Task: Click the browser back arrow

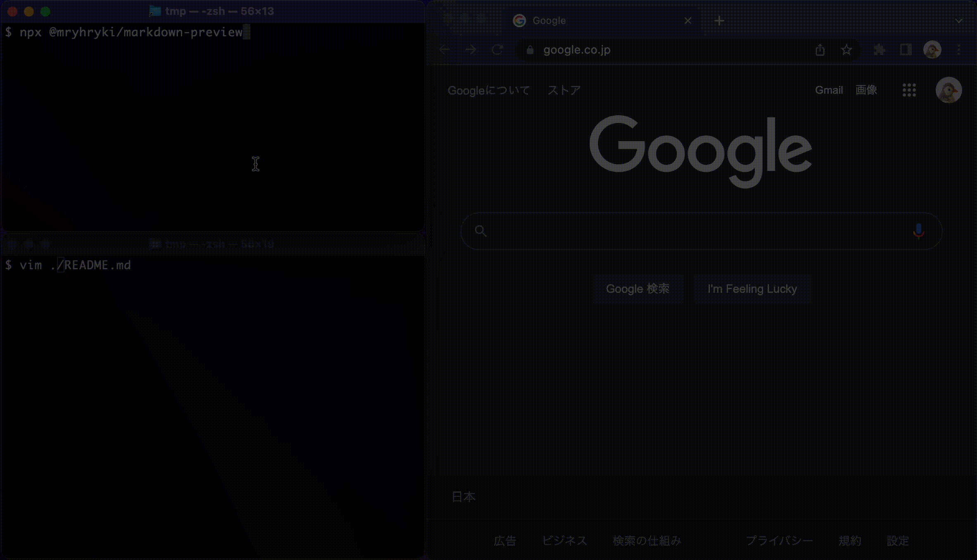Action: pos(445,50)
